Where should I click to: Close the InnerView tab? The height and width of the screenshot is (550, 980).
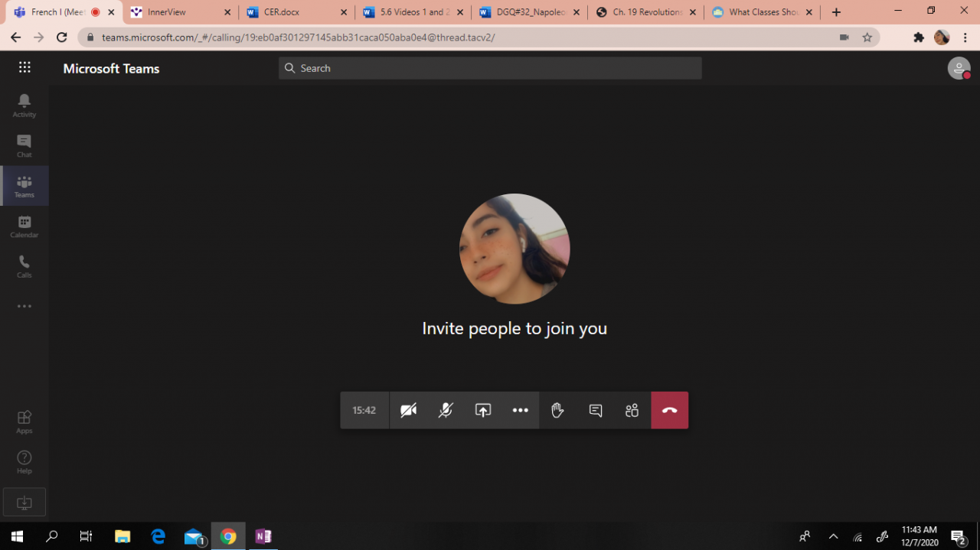pos(227,12)
